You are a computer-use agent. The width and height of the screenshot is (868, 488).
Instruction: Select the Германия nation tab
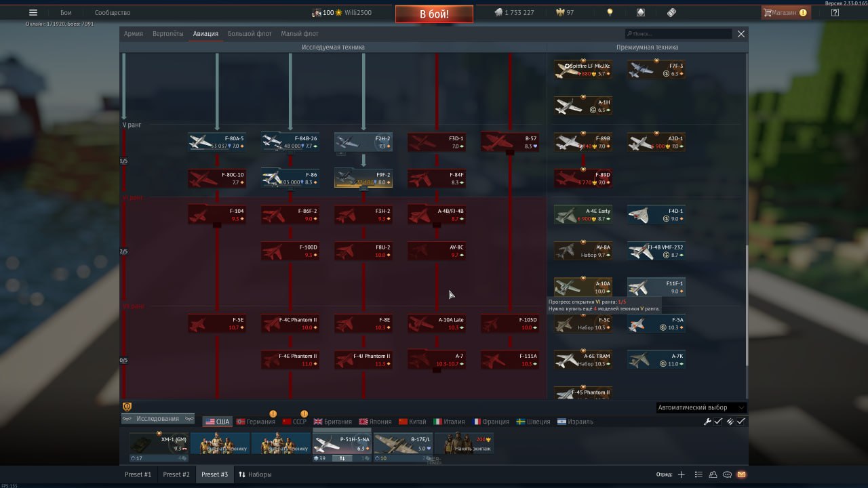pos(256,422)
